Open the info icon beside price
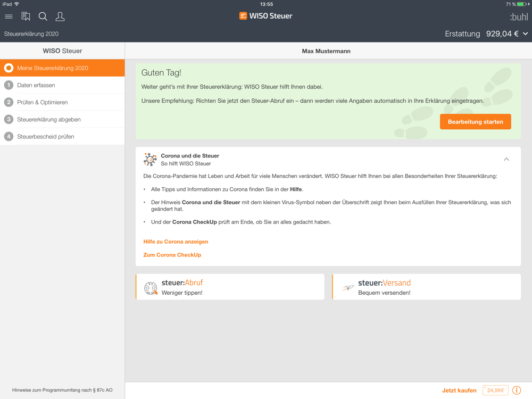This screenshot has width=532, height=399. click(517, 390)
